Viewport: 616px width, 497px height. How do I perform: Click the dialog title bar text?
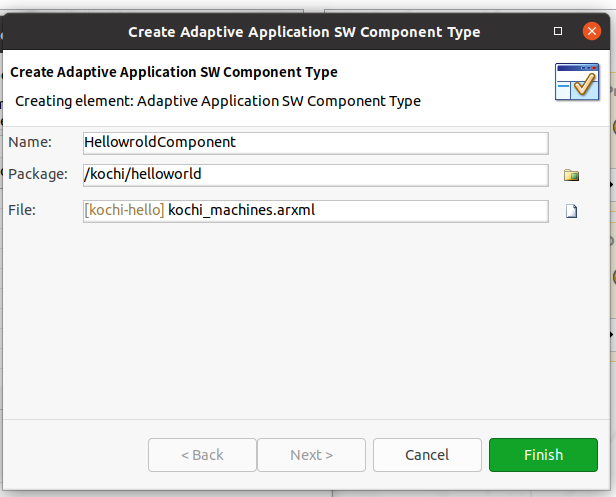(x=304, y=32)
